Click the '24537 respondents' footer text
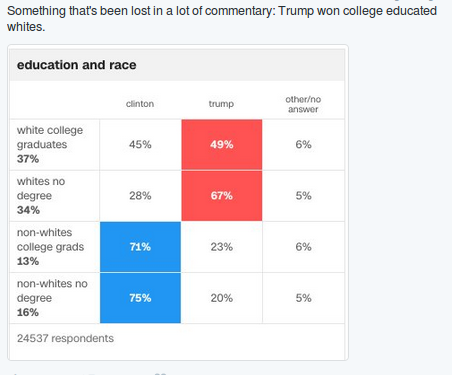Screen dimensions: 452x375 coord(65,338)
